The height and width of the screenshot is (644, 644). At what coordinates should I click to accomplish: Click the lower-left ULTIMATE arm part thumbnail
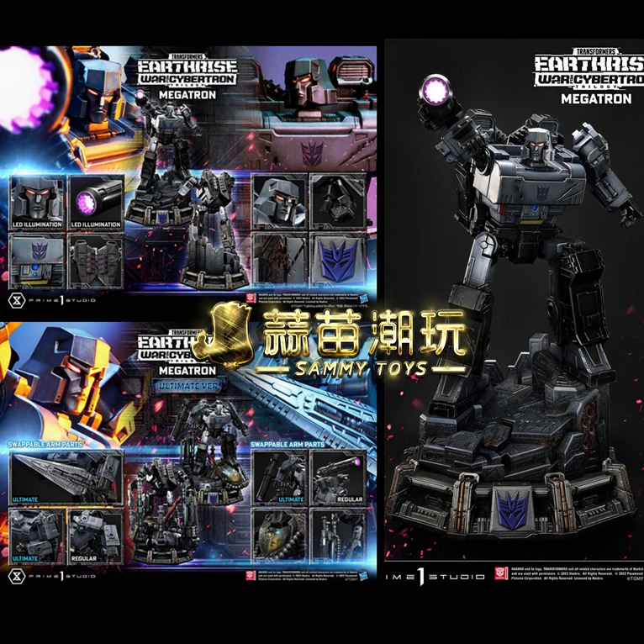point(37,536)
